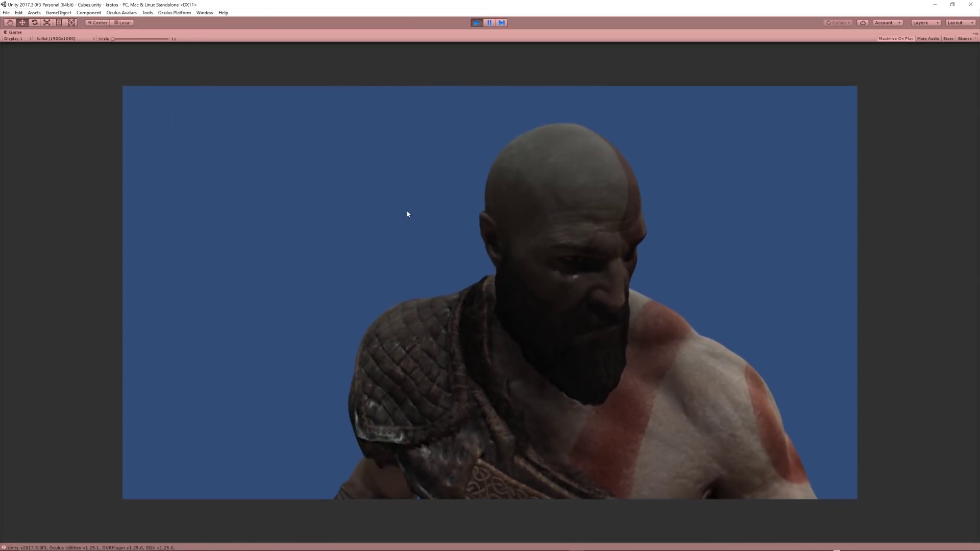The image size is (980, 551).
Task: Open the Assets menu
Action: pos(34,13)
